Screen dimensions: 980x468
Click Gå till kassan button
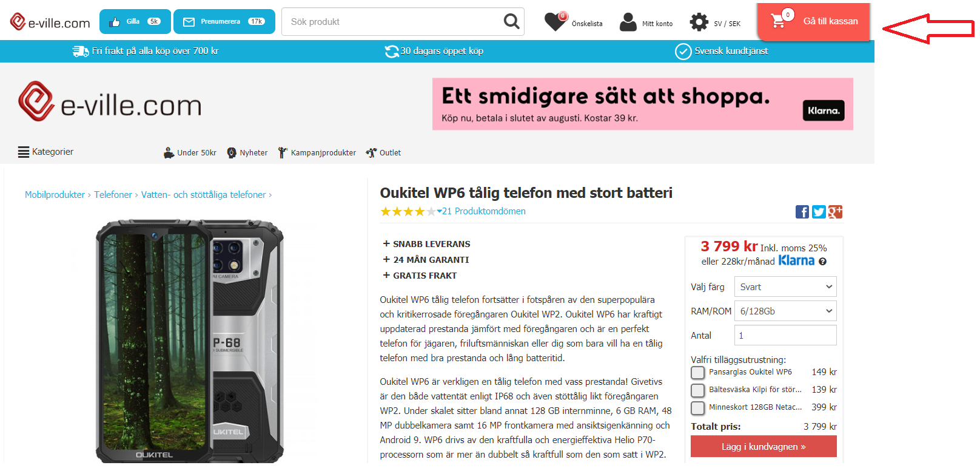click(813, 22)
